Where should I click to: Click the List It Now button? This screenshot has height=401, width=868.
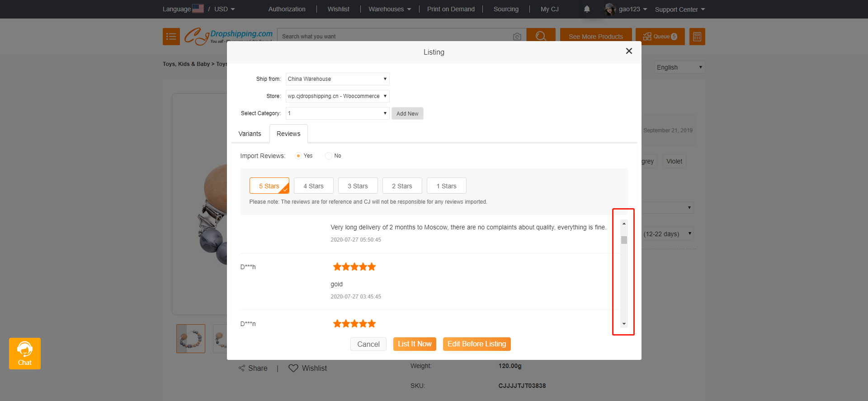(x=415, y=344)
